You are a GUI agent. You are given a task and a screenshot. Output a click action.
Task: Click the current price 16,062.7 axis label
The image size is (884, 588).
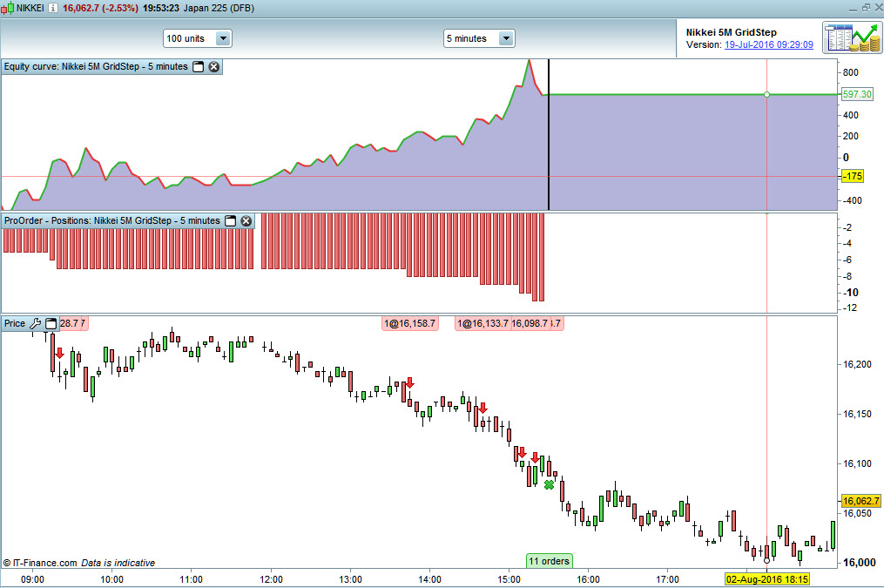(860, 501)
